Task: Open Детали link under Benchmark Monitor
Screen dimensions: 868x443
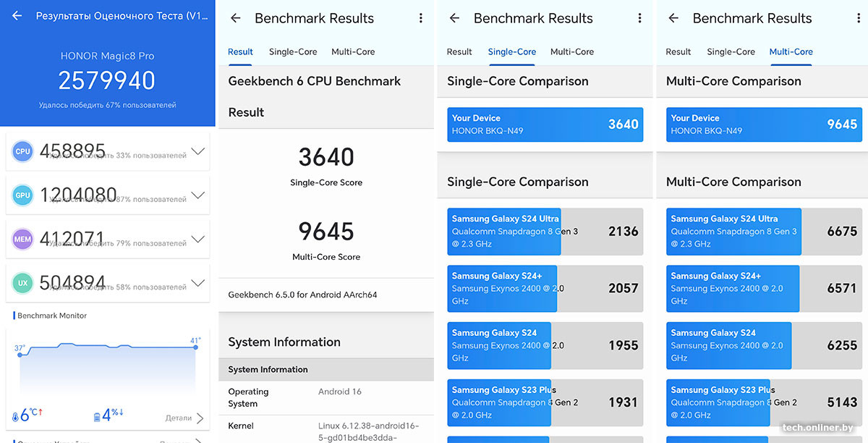Action: [184, 418]
